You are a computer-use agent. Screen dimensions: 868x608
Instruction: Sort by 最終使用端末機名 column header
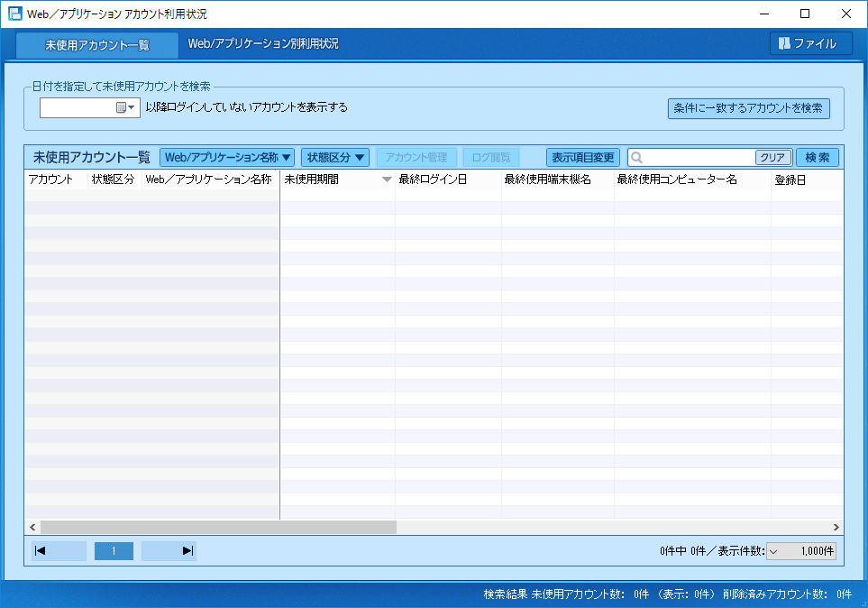(x=557, y=180)
